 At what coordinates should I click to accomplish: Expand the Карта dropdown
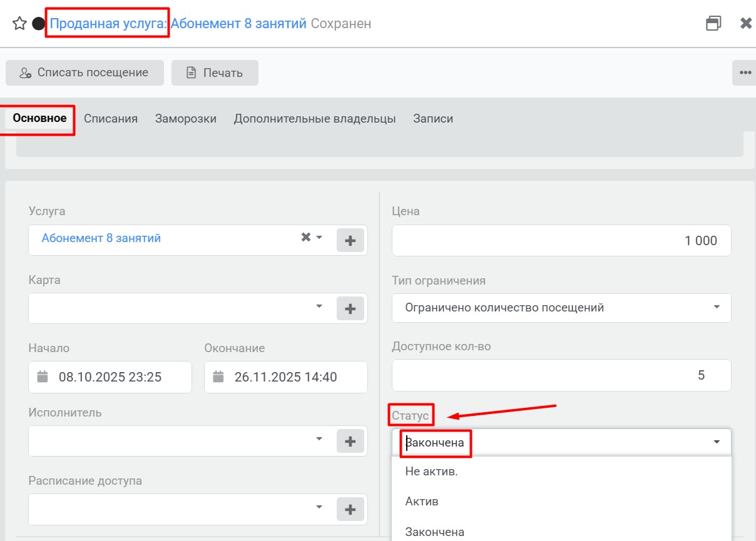(x=319, y=306)
